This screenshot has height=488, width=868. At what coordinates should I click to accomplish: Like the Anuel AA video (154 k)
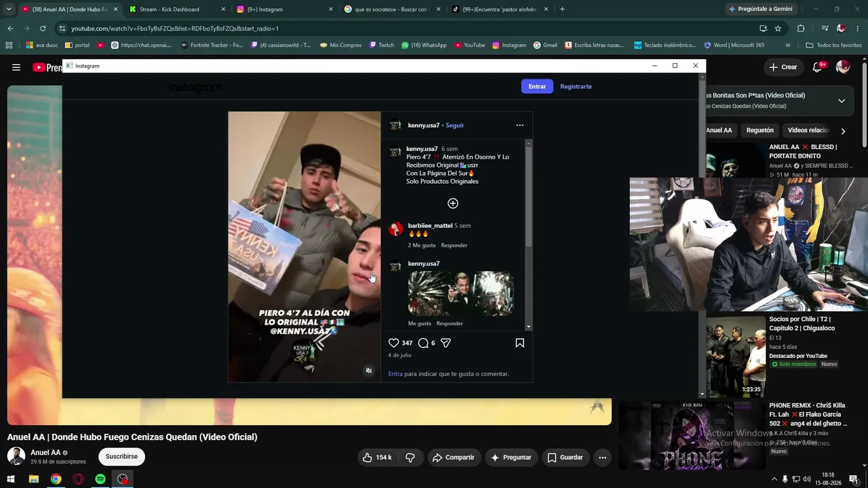click(x=377, y=457)
